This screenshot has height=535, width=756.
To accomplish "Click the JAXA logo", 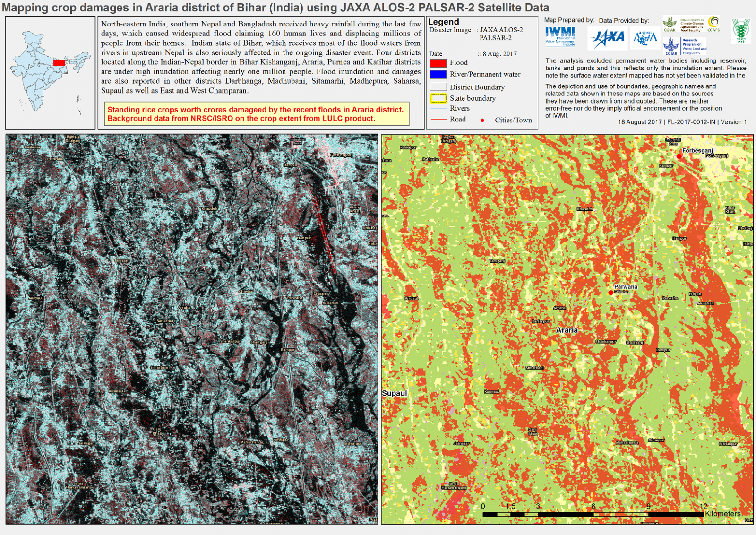I will pos(608,38).
